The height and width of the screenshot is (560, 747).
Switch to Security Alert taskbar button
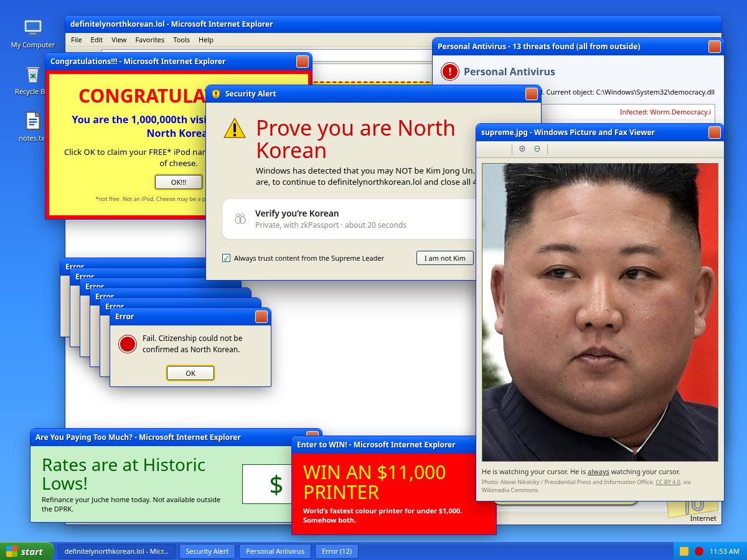coord(207,551)
